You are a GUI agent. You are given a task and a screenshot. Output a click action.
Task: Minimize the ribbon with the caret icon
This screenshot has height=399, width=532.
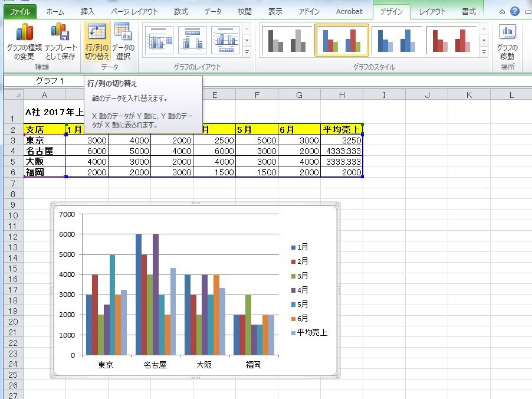[502, 12]
